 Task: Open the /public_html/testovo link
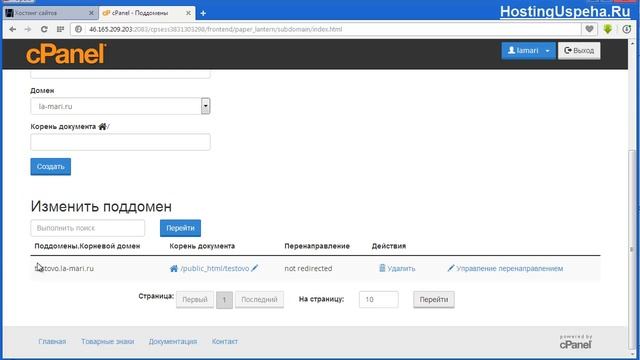(x=215, y=269)
